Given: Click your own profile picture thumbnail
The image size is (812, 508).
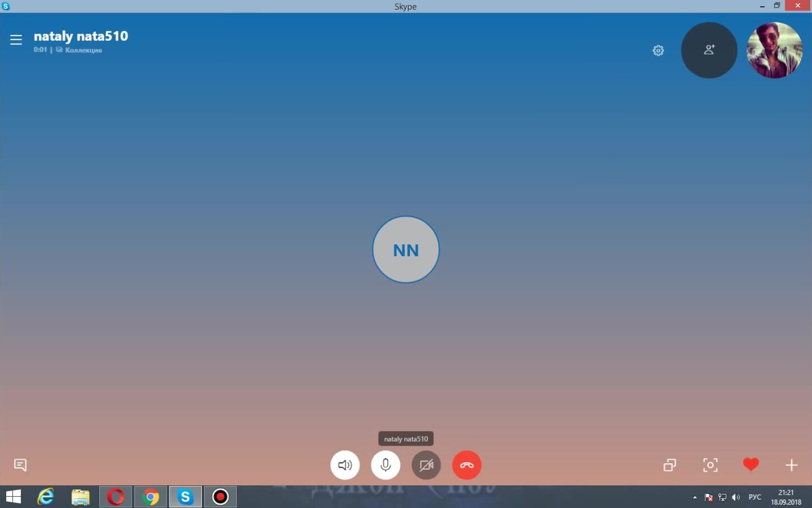Looking at the screenshot, I should click(774, 50).
